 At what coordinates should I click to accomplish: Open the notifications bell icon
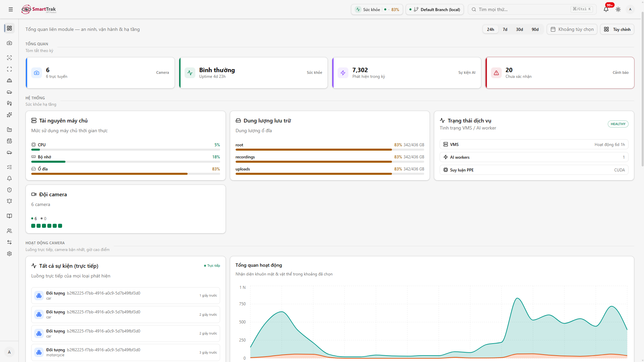[606, 9]
